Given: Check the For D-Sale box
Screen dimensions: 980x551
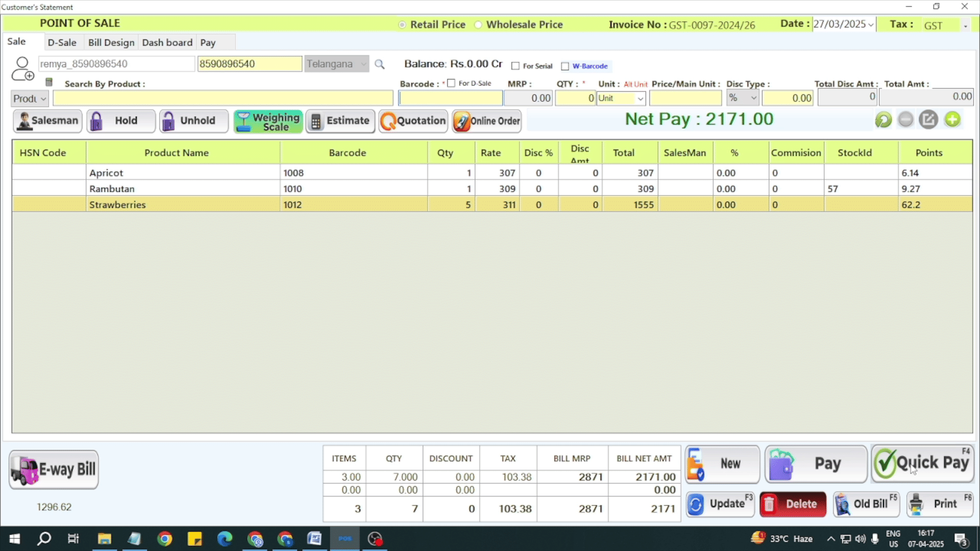Looking at the screenshot, I should [451, 83].
